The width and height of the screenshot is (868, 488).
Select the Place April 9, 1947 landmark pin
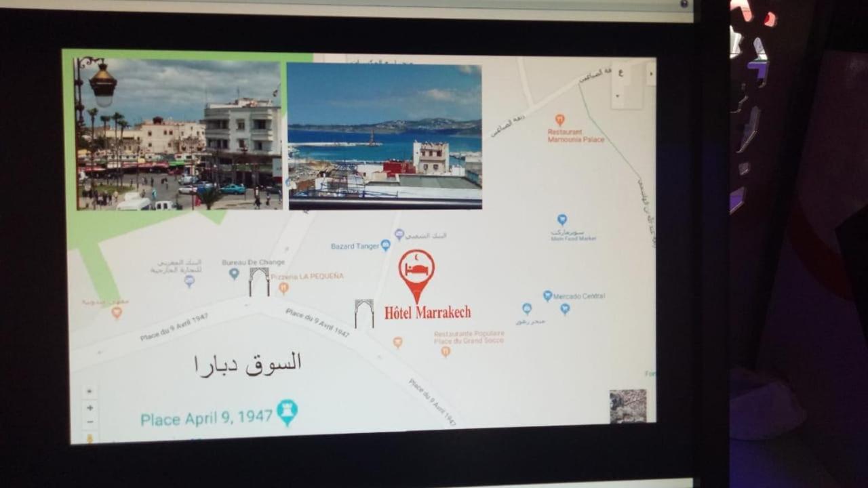[x=287, y=411]
